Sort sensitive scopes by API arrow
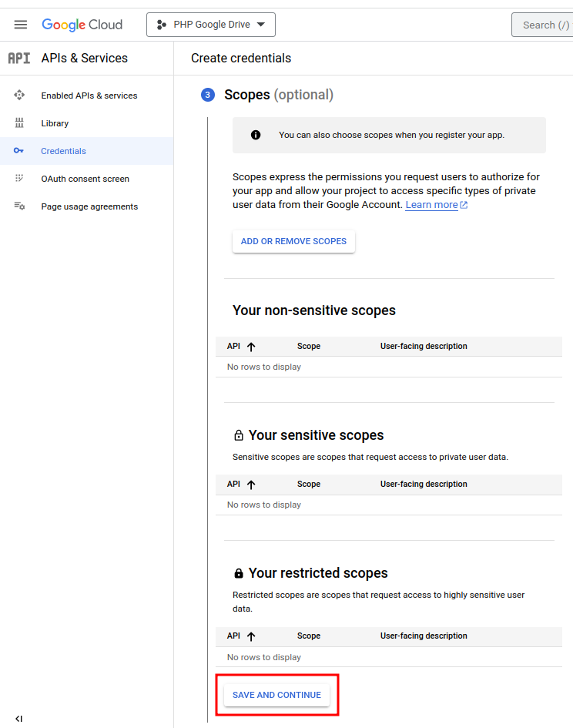This screenshot has height=728, width=573. (x=251, y=485)
